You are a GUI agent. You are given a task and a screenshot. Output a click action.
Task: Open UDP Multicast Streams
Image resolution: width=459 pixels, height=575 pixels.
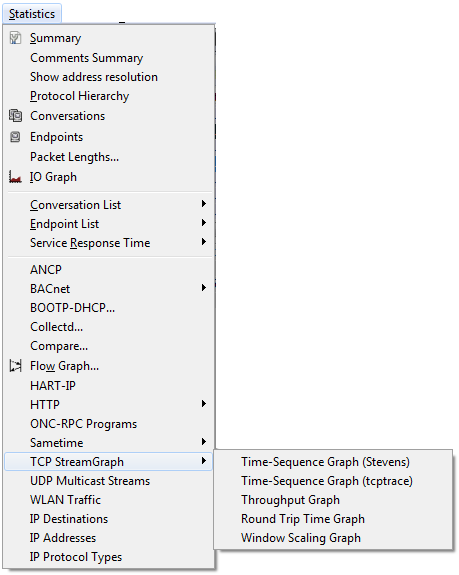tap(90, 481)
